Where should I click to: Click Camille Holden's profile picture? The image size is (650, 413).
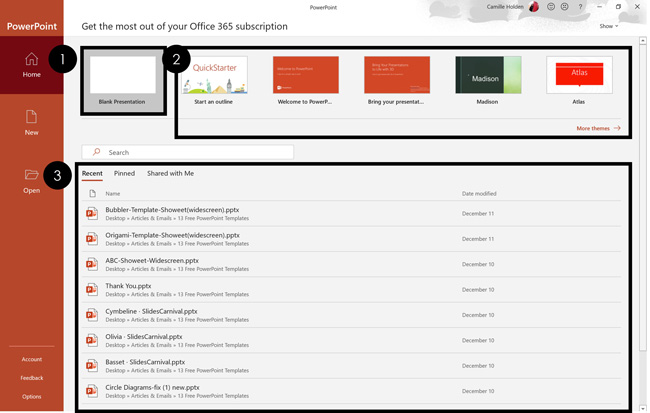point(534,7)
